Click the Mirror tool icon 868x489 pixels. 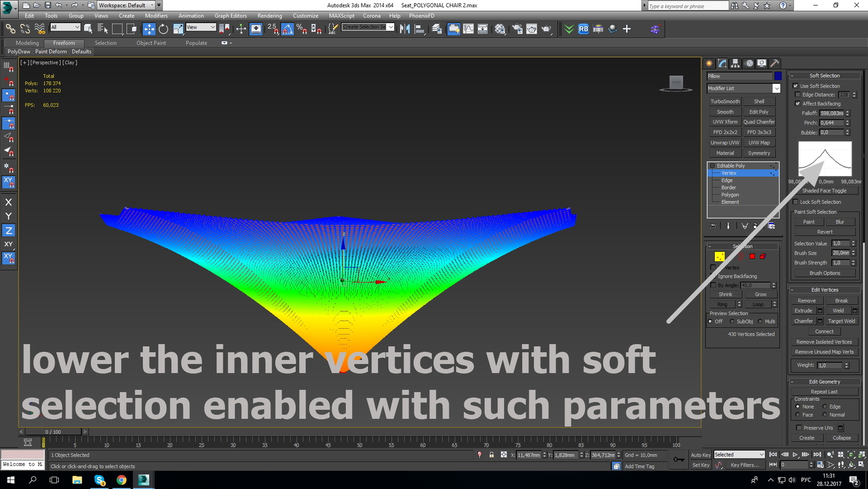click(x=405, y=29)
